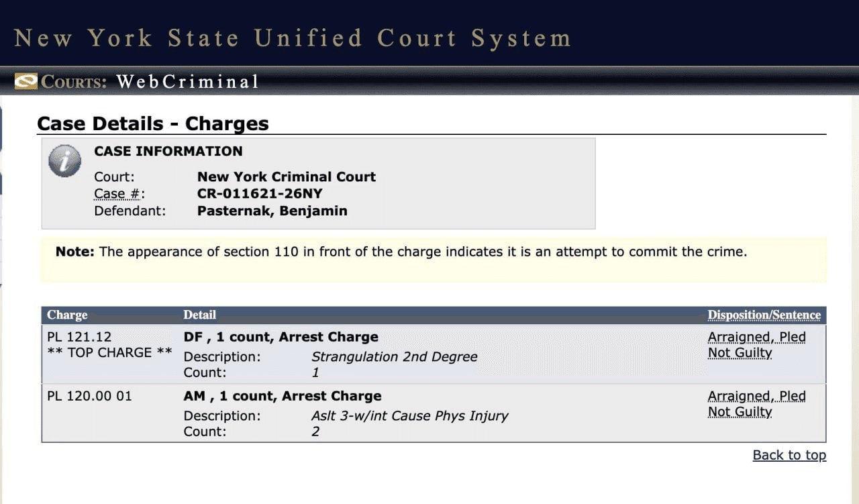Click case number CR-011621-26NY
This screenshot has height=504, width=859.
(x=260, y=194)
